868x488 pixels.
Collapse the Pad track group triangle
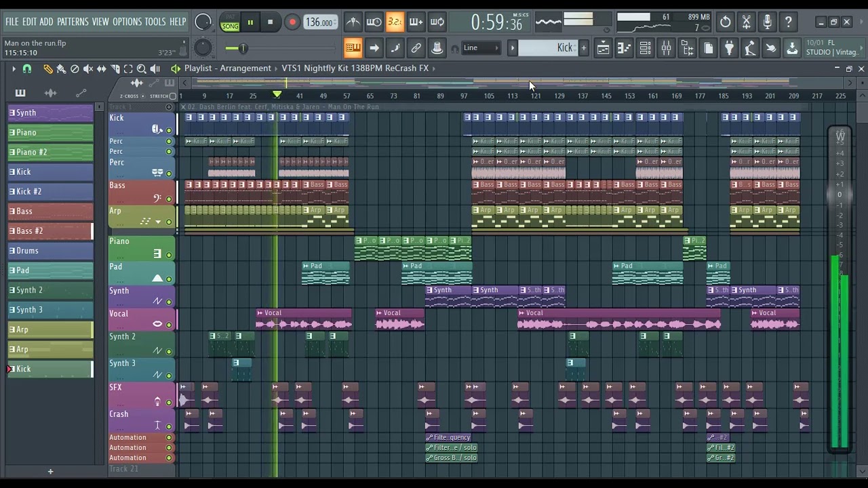click(157, 278)
